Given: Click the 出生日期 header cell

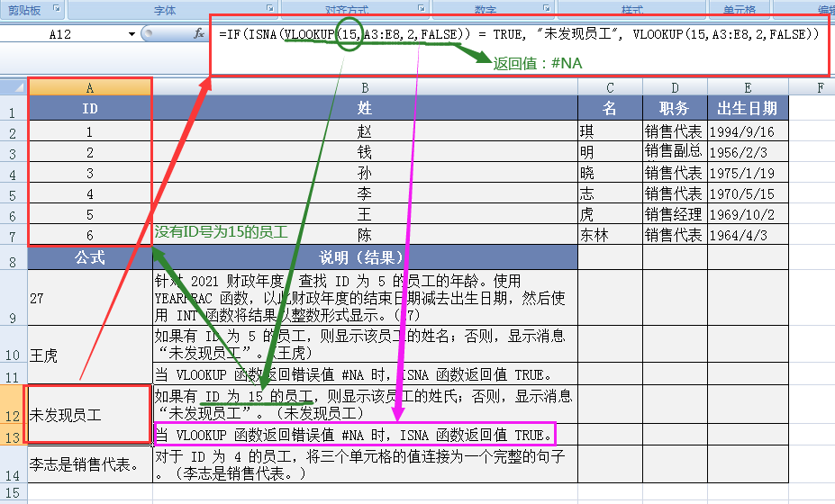Looking at the screenshot, I should click(748, 109).
